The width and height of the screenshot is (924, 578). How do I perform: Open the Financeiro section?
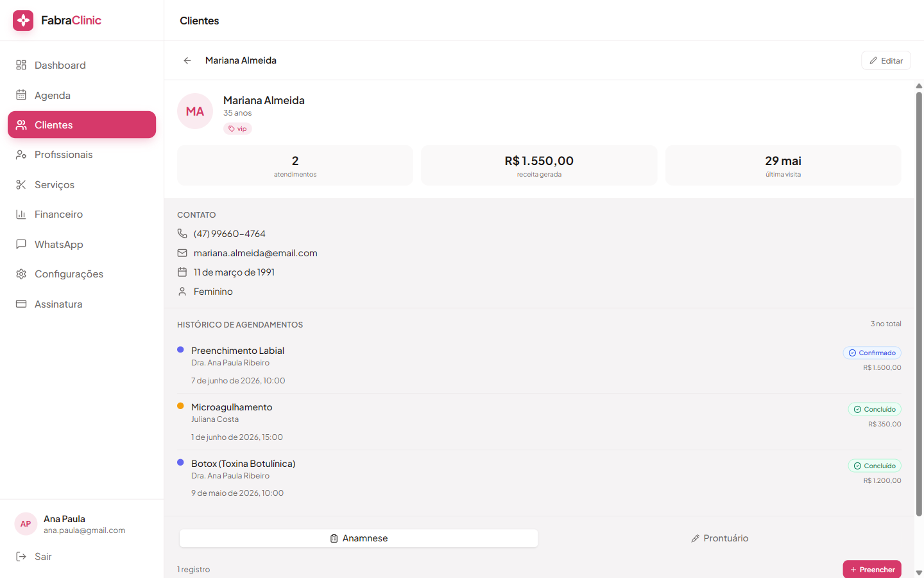81,215
